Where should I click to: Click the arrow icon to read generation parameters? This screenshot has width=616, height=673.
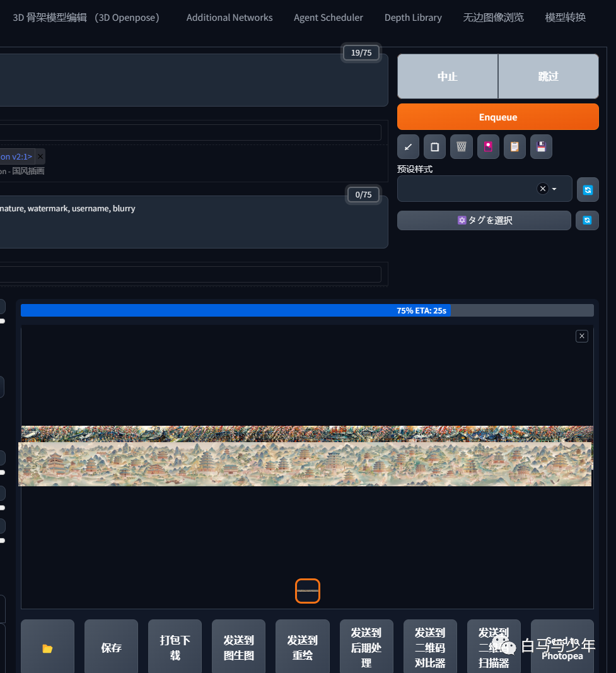pyautogui.click(x=408, y=147)
